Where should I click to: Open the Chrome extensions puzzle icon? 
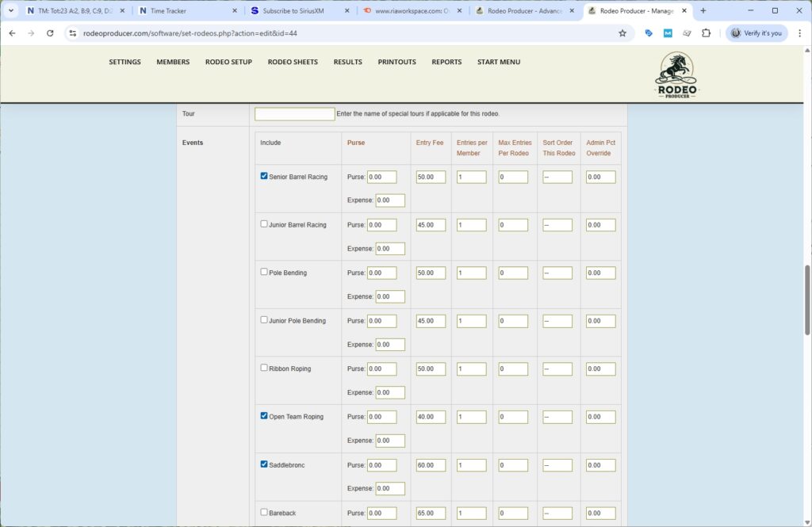[707, 33]
